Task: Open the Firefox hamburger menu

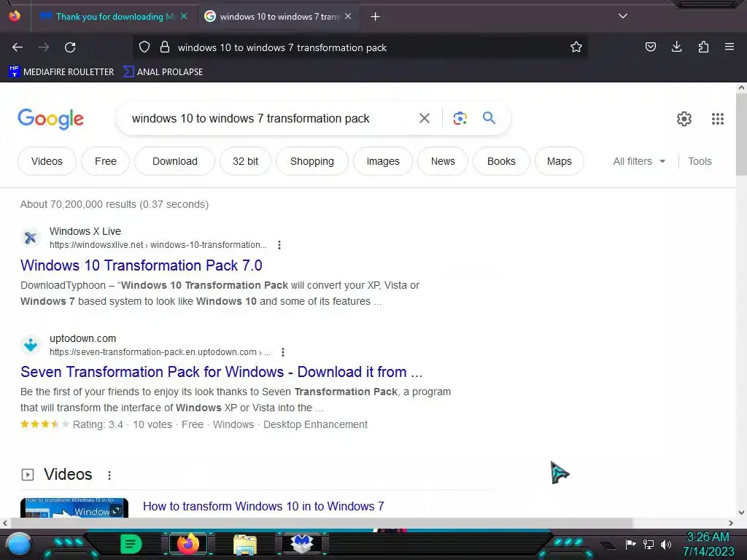Action: click(729, 47)
